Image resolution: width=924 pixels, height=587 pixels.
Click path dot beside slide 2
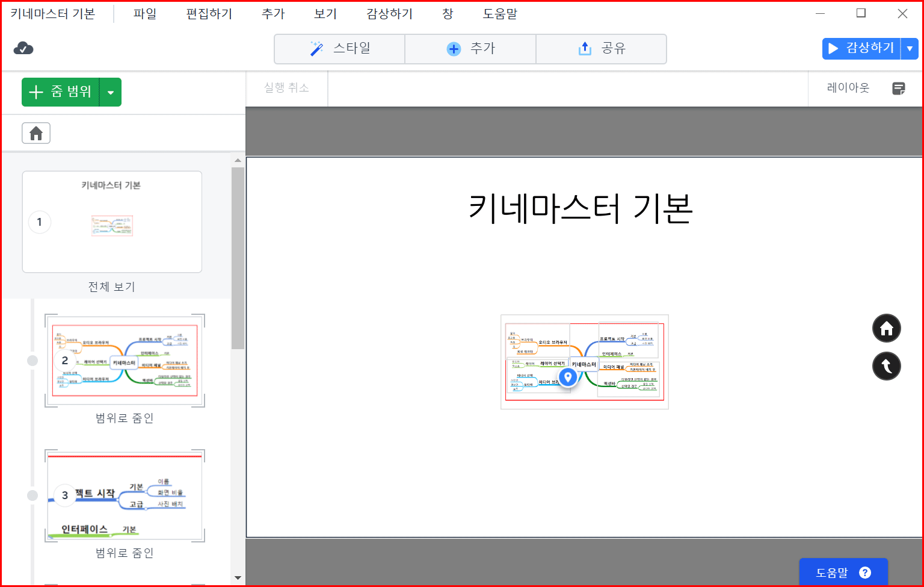[x=32, y=360]
